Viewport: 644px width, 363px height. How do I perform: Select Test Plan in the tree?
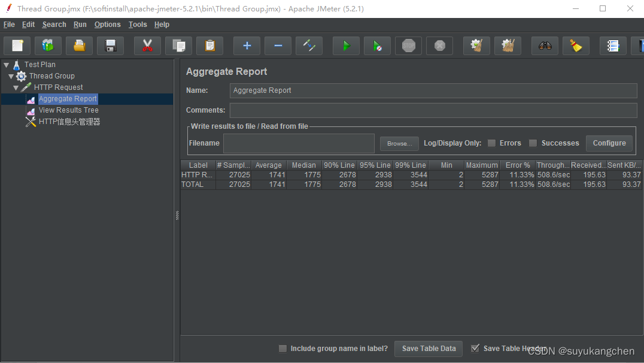tap(40, 65)
